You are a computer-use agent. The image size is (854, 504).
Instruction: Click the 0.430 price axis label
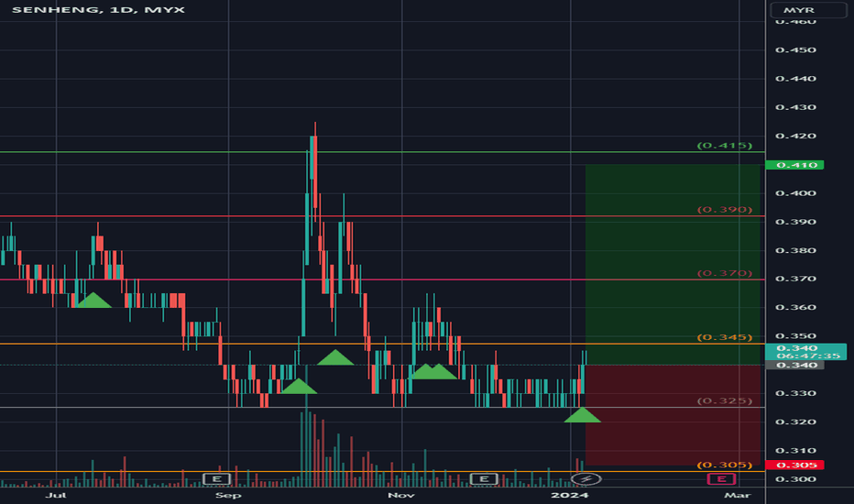coord(795,107)
